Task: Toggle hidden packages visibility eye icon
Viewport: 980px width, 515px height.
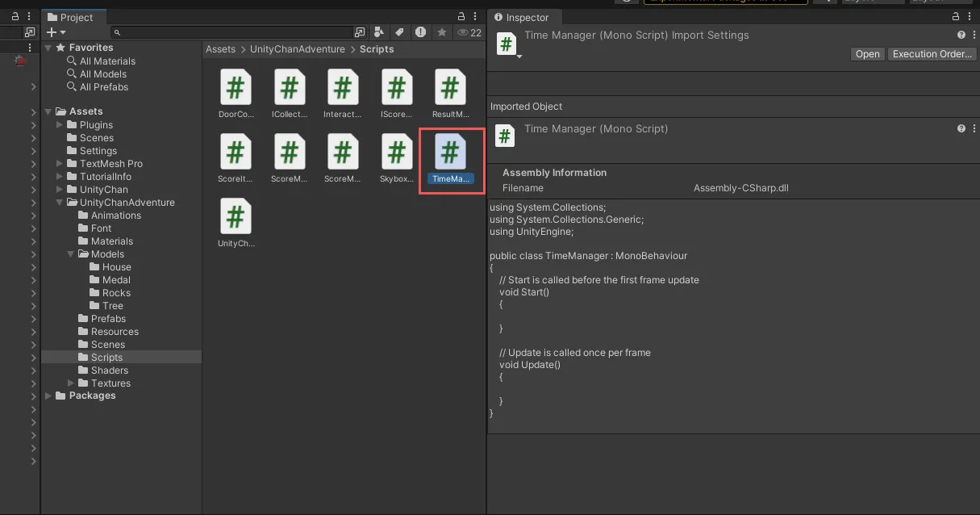Action: click(x=463, y=32)
